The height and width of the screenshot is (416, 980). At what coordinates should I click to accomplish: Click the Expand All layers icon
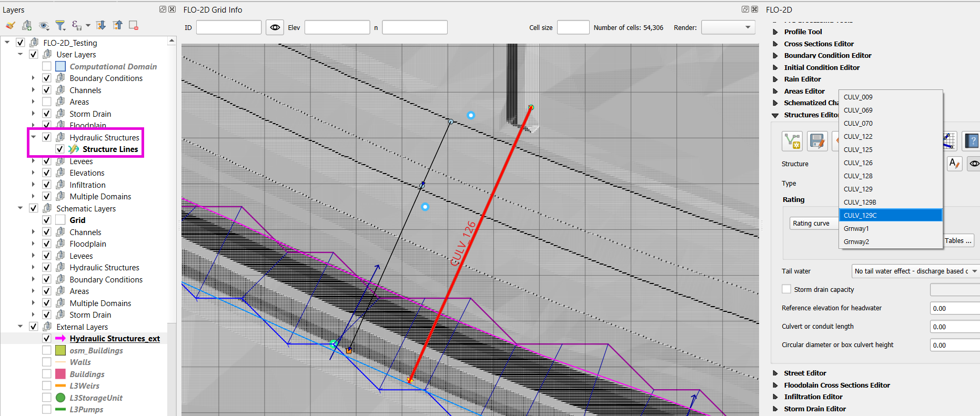click(x=101, y=25)
